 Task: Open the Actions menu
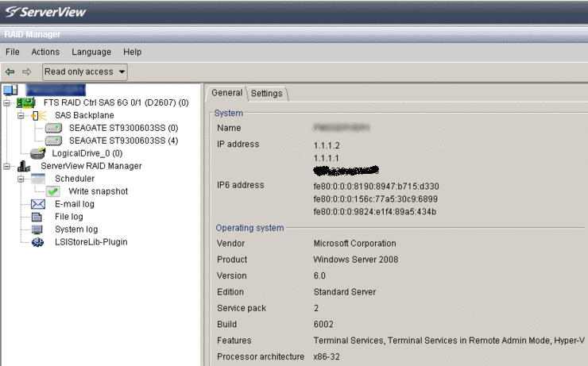pos(45,52)
